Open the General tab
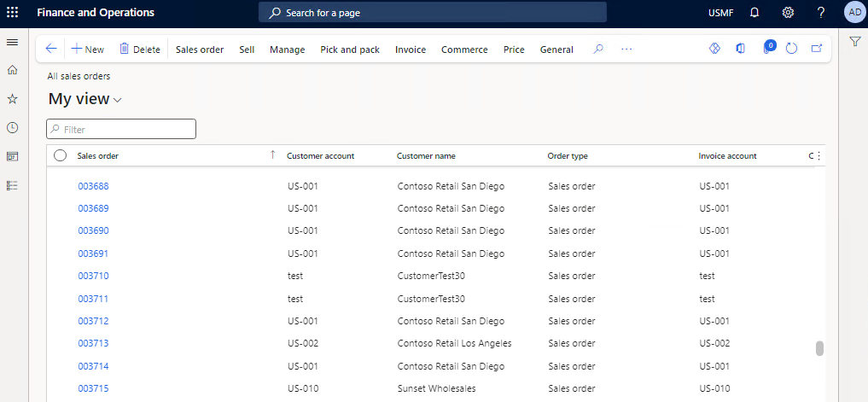 coord(556,50)
